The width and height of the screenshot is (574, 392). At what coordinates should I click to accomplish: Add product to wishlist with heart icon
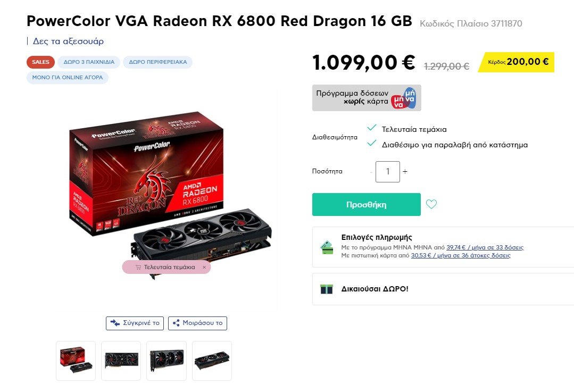(x=431, y=204)
